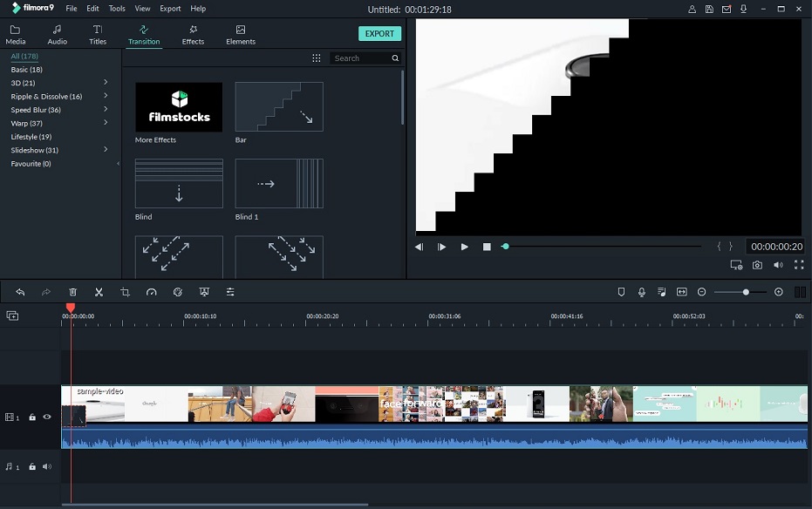
Task: Expand the Speed Blur (36) arrow
Action: point(106,109)
